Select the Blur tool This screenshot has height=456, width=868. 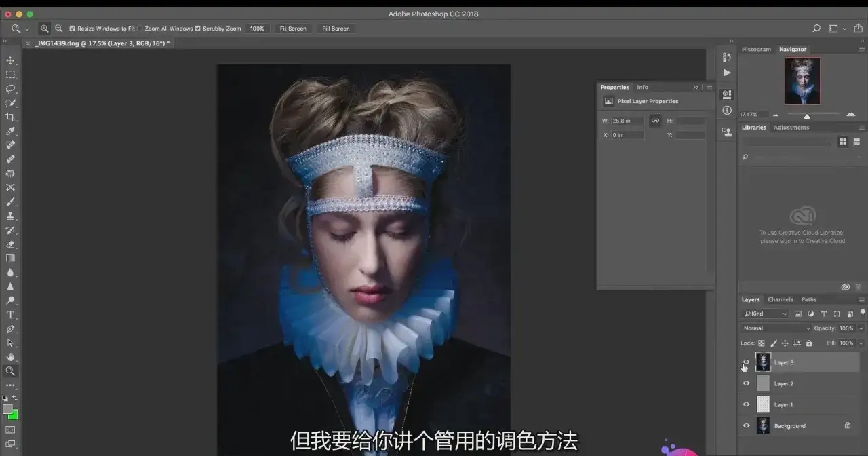click(x=10, y=272)
